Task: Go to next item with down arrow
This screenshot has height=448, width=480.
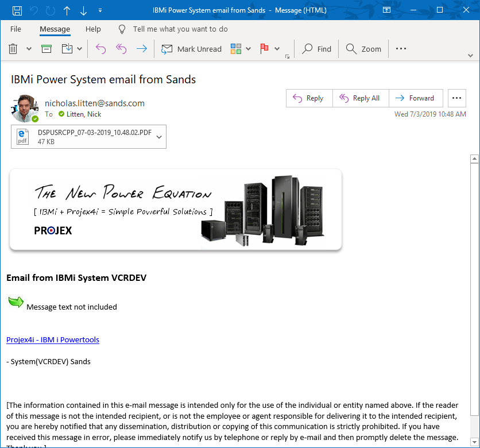Action: point(83,11)
